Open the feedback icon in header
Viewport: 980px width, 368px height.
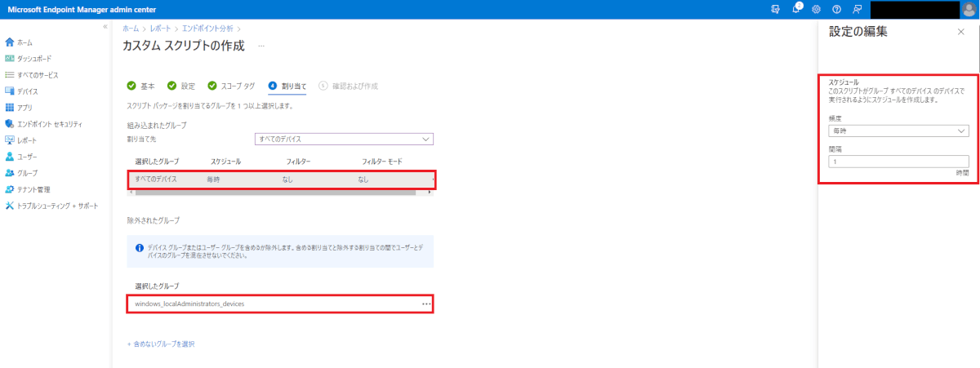[857, 9]
